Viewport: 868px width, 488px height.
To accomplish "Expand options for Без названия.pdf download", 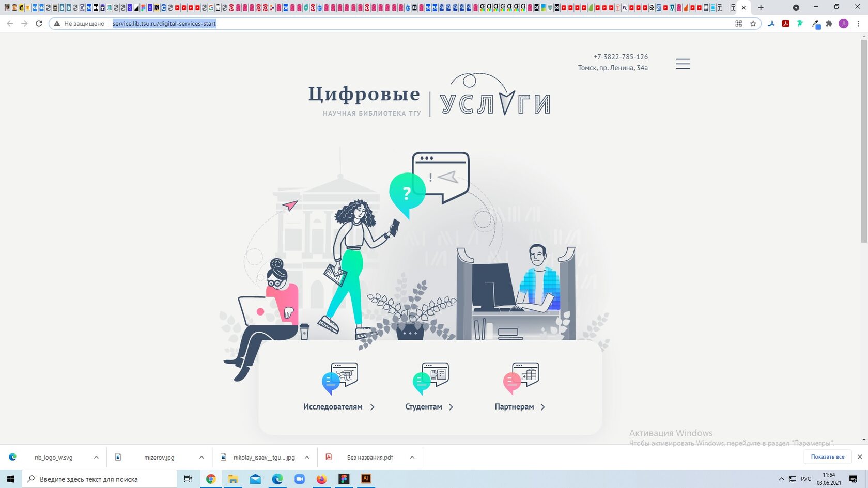I will [x=412, y=458].
